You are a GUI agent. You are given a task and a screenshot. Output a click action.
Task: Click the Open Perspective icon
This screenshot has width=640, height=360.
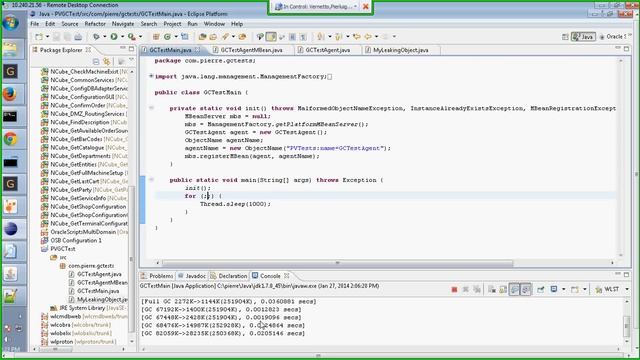[x=565, y=37]
